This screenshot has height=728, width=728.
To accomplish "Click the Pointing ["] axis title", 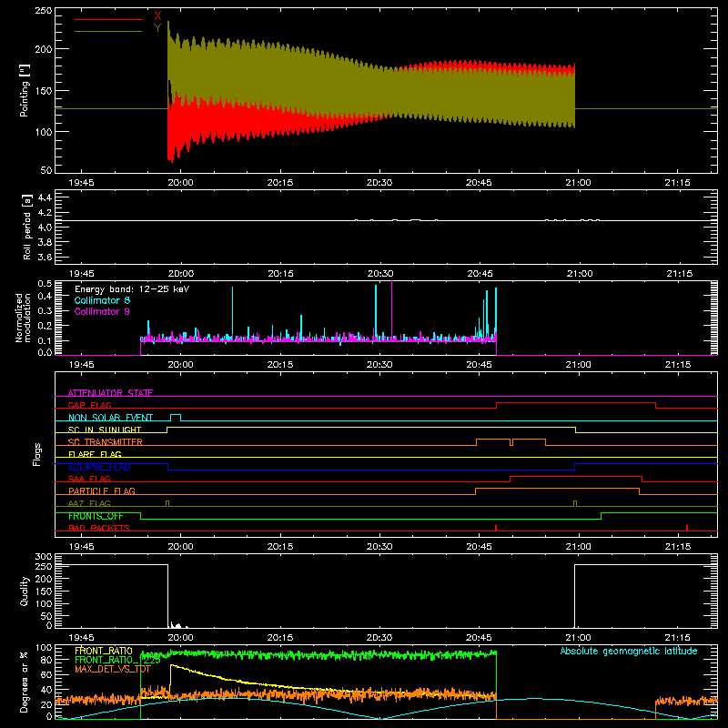I will click(x=25, y=90).
